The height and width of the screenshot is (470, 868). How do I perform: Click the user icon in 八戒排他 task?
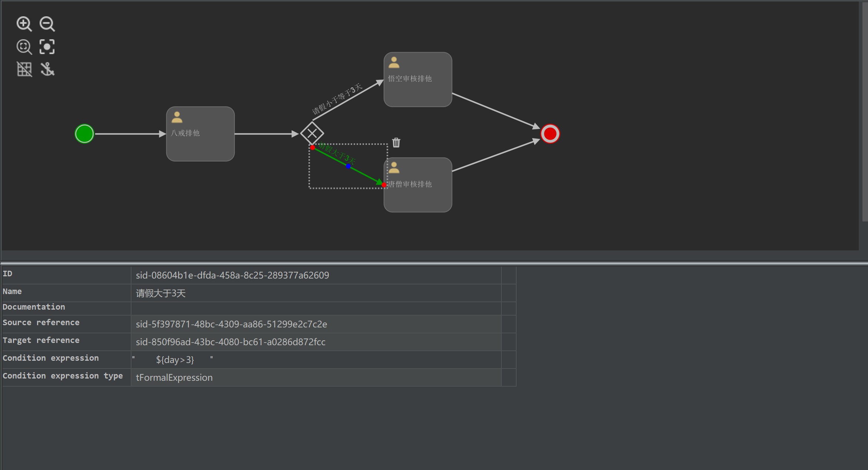coord(177,117)
